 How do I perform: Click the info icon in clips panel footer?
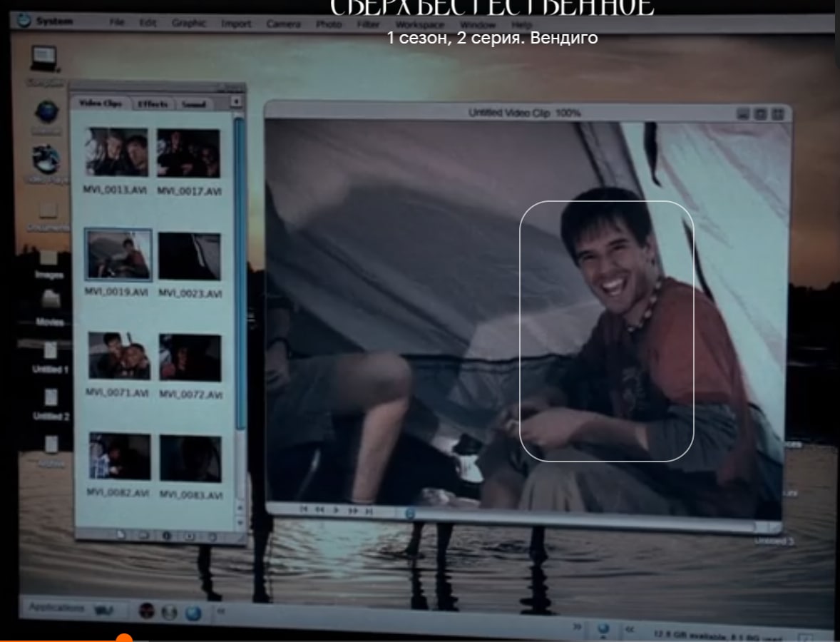pos(167,536)
